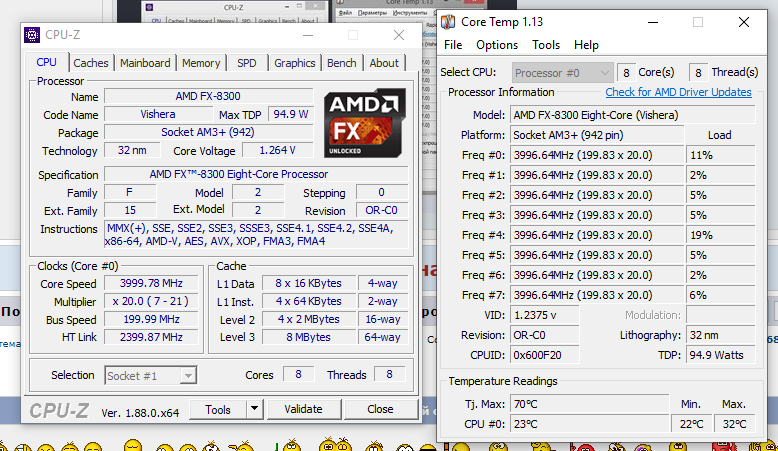Click the VID 1.2375 v value
The image size is (778, 451).
click(545, 315)
